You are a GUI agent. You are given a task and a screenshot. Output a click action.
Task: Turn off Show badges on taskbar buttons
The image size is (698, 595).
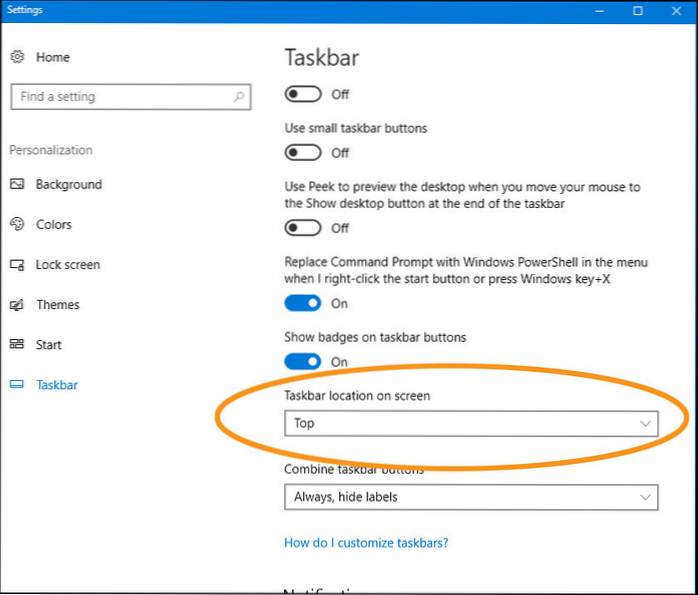pos(304,361)
